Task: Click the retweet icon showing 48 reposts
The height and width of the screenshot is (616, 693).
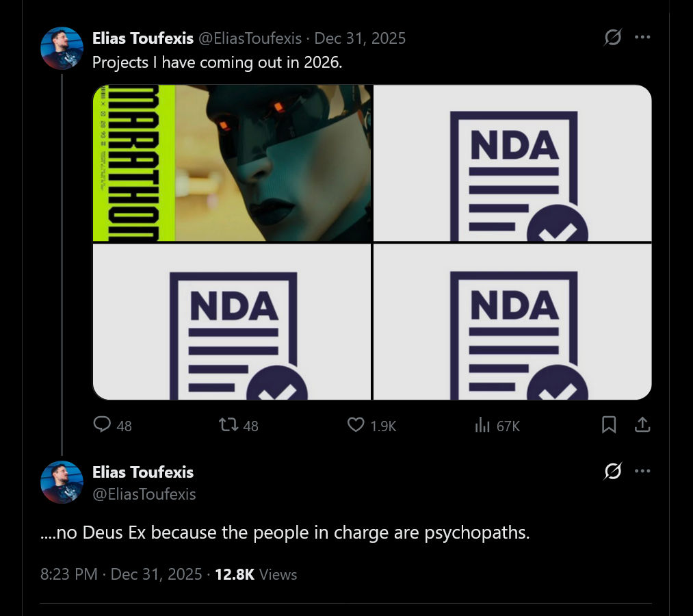Action: point(227,425)
